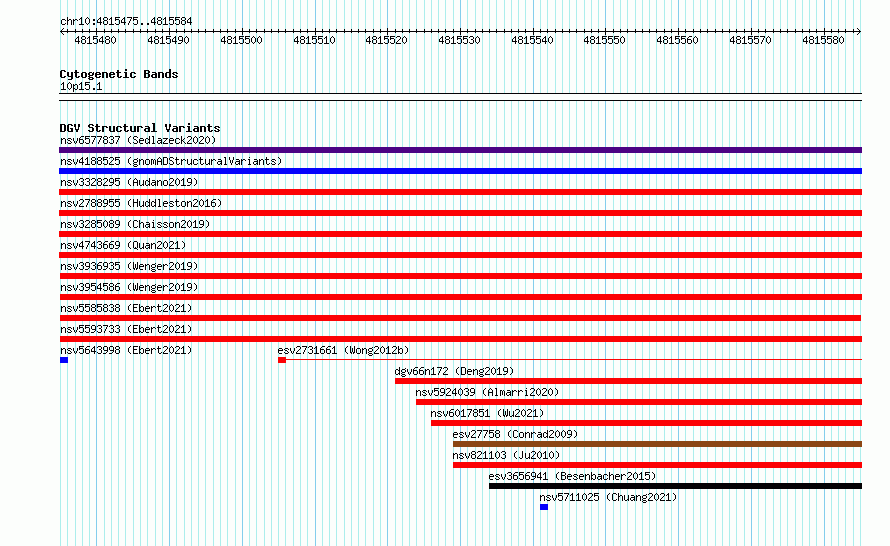
Task: Click the red bar under nsv821103
Action: click(x=657, y=465)
